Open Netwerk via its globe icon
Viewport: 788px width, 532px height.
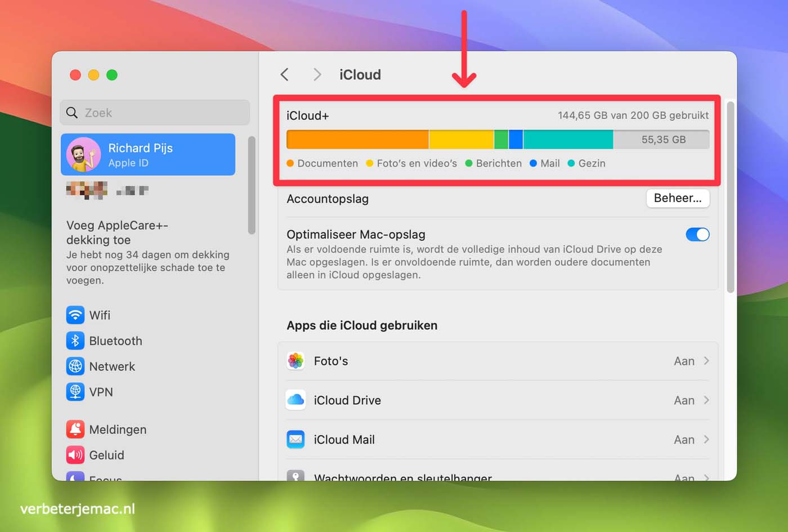75,366
